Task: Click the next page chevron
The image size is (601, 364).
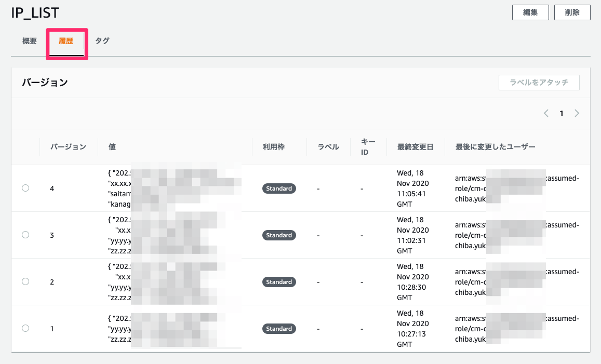Action: coord(577,113)
